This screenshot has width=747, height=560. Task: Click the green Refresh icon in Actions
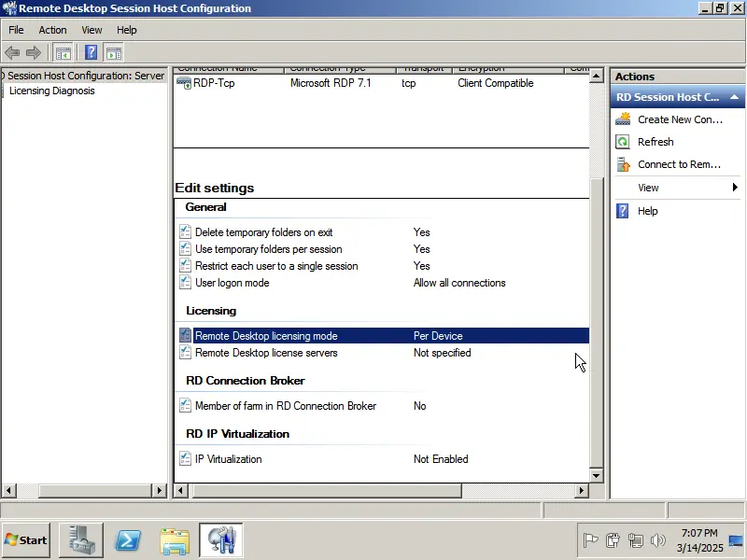623,142
